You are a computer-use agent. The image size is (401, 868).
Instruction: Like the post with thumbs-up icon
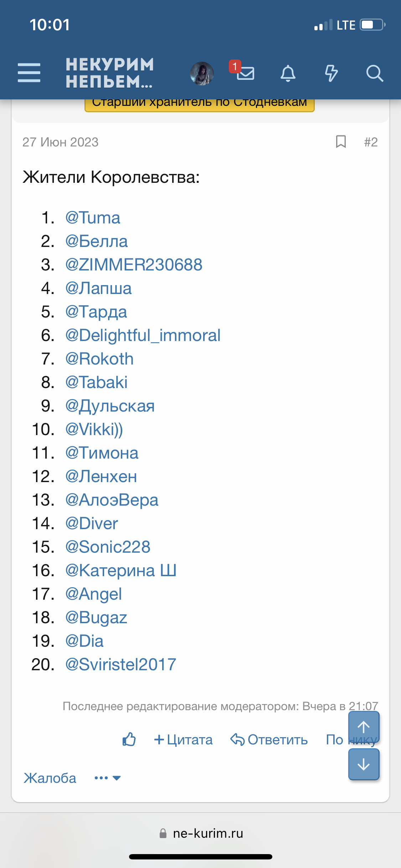(x=129, y=740)
